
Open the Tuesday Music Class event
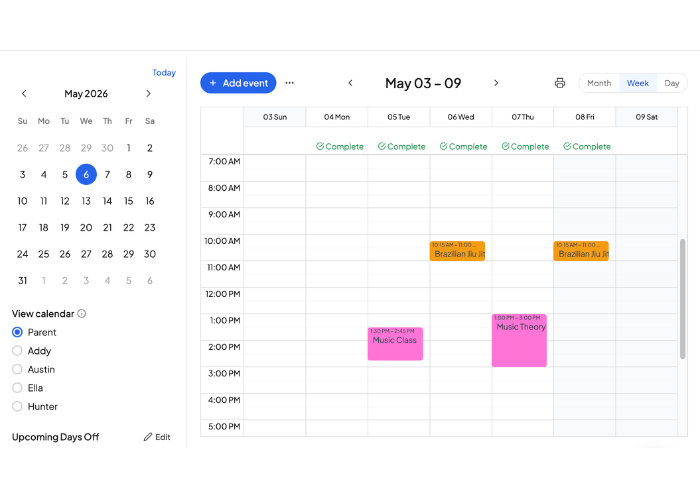pos(395,344)
